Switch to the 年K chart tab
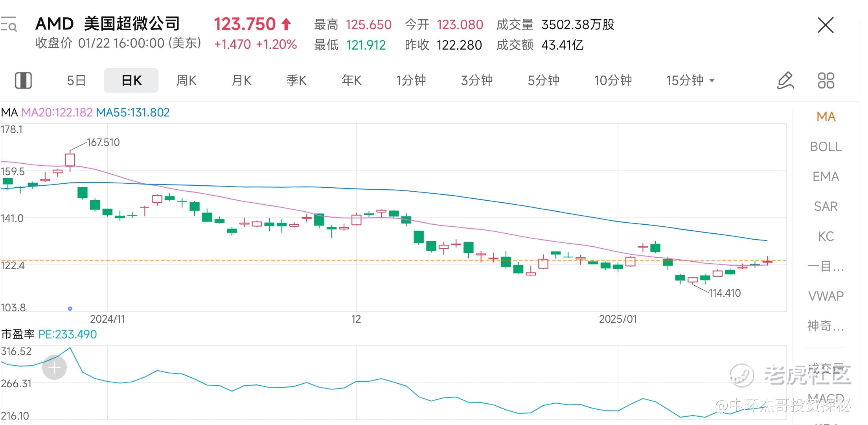Image resolution: width=868 pixels, height=425 pixels. pos(351,80)
